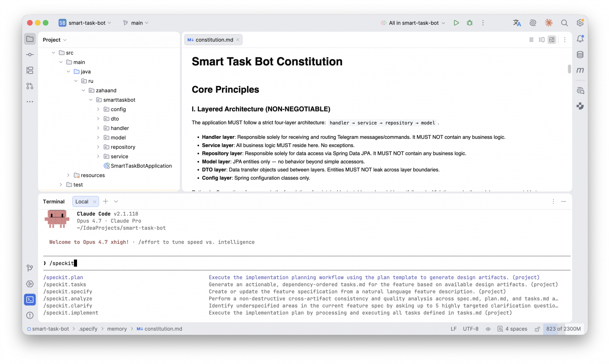Open the Notifications bell
Viewport: 610px width, 364px height.
click(x=580, y=39)
